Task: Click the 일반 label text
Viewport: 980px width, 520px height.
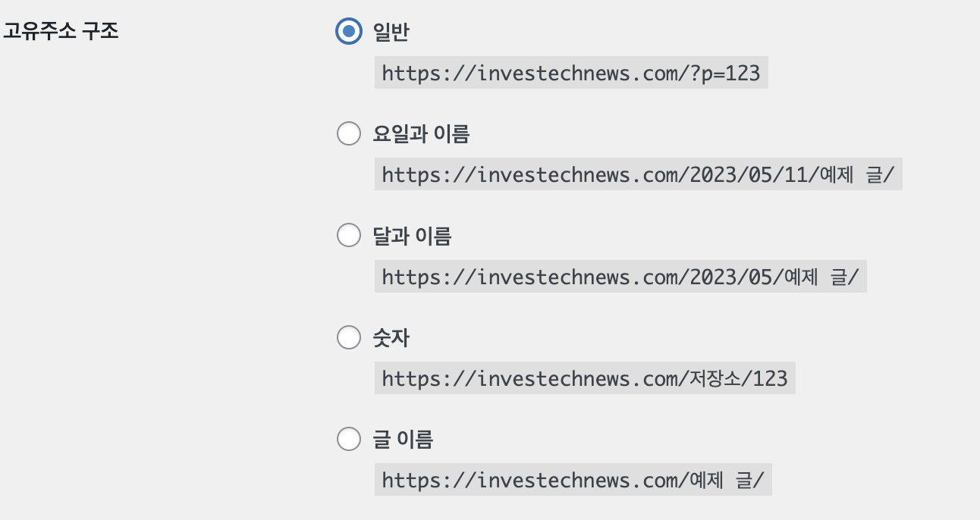Action: point(391,32)
